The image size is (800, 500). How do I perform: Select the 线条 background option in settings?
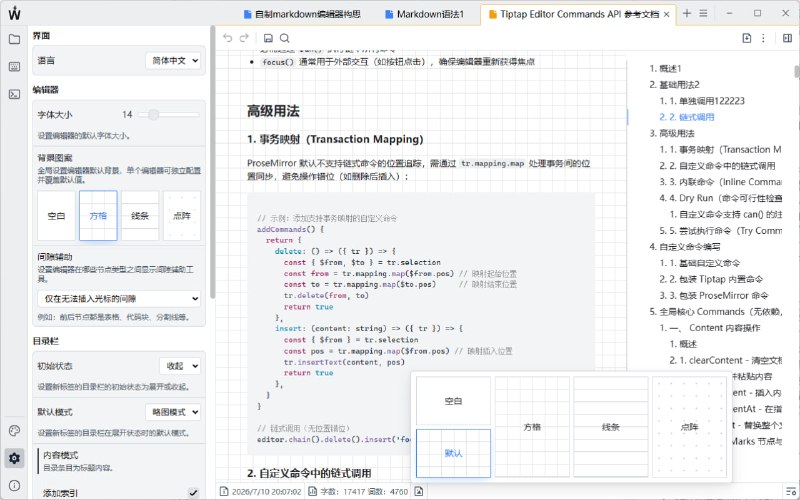[x=140, y=216]
